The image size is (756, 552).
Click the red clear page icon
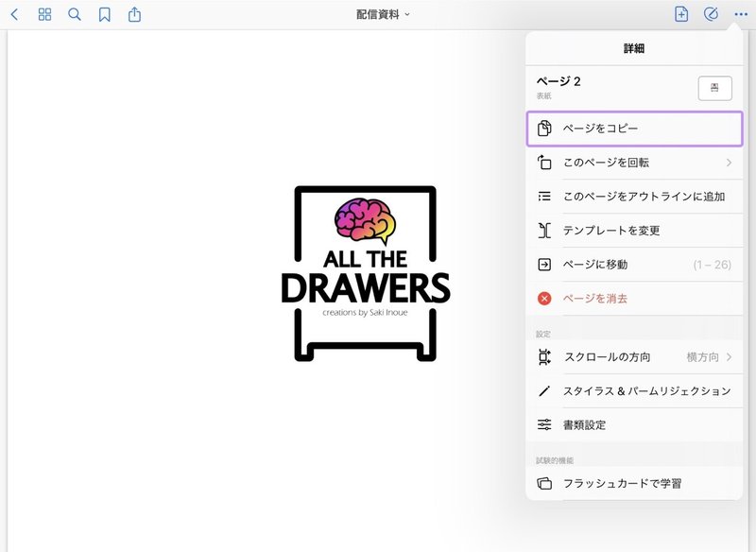click(544, 299)
